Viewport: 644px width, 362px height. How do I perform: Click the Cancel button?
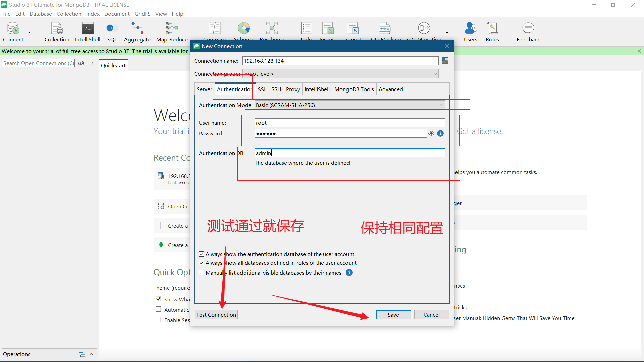pos(431,315)
